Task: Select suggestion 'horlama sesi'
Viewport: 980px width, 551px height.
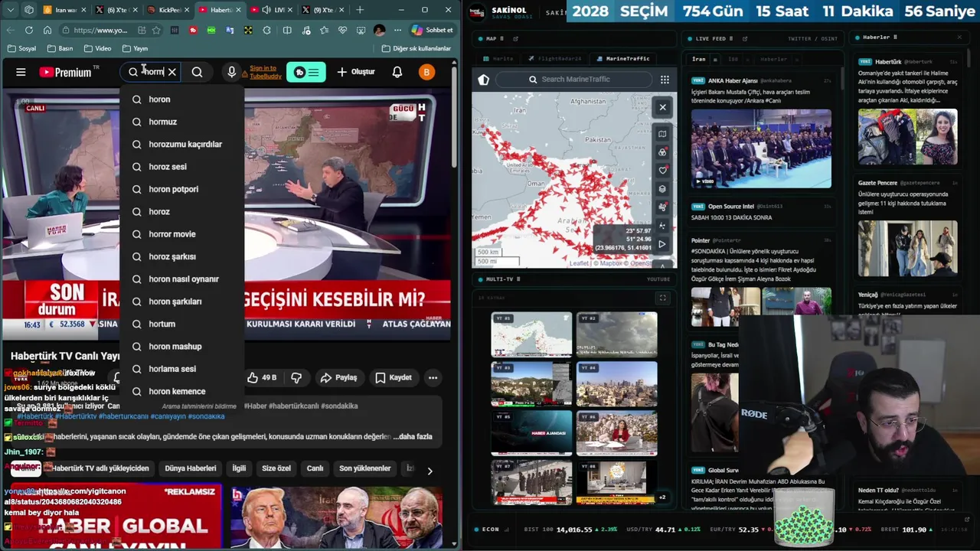Action: pos(182,369)
